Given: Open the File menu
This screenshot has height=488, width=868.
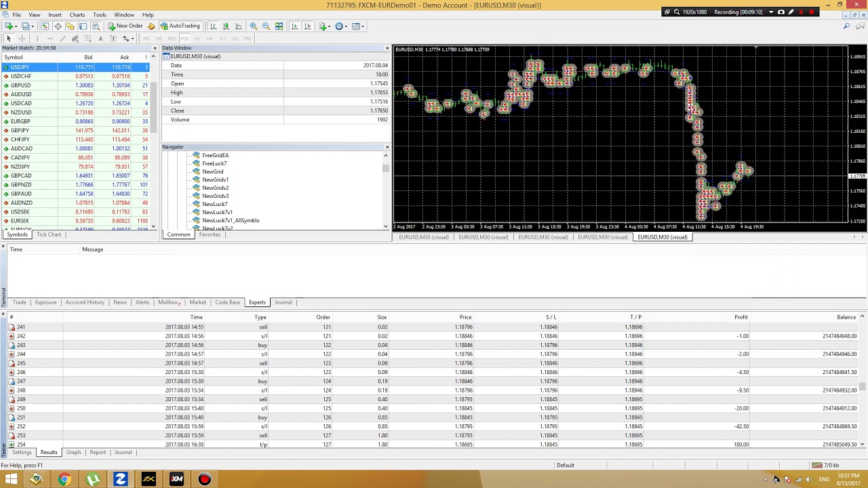Looking at the screenshot, I should click(16, 14).
